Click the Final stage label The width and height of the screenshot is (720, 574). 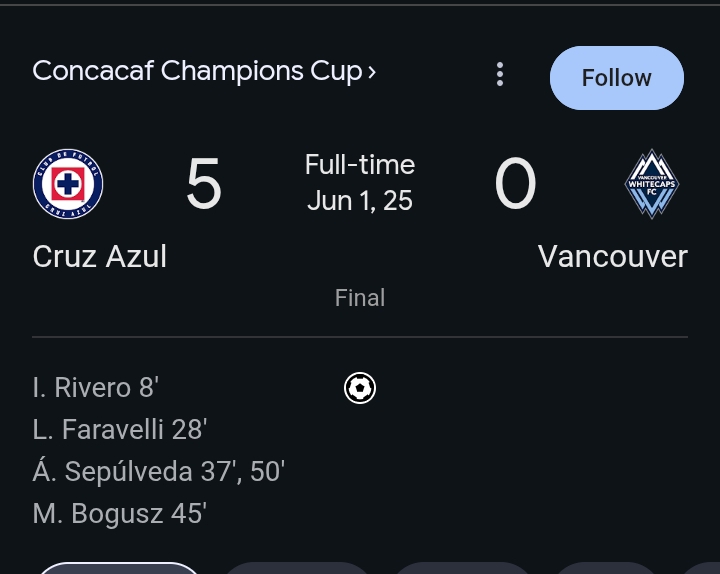coord(360,298)
